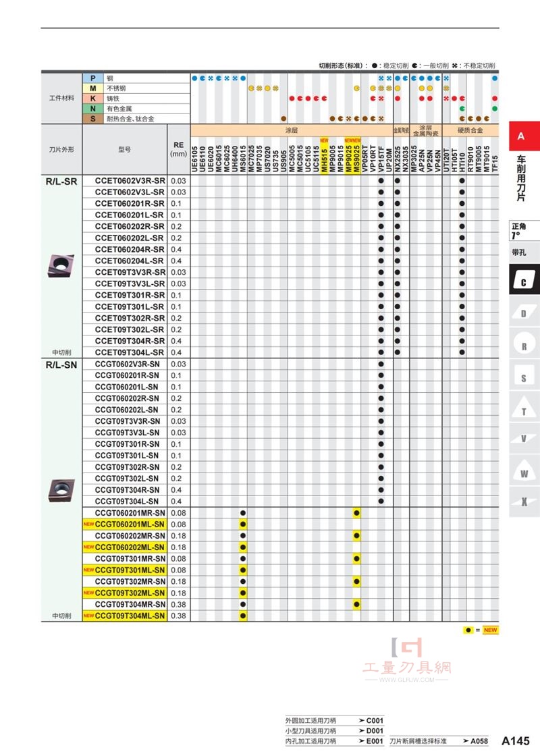Viewport: 540px width, 756px height.
Task: Click the blue 'P' steel material swatch
Action: [x=93, y=78]
